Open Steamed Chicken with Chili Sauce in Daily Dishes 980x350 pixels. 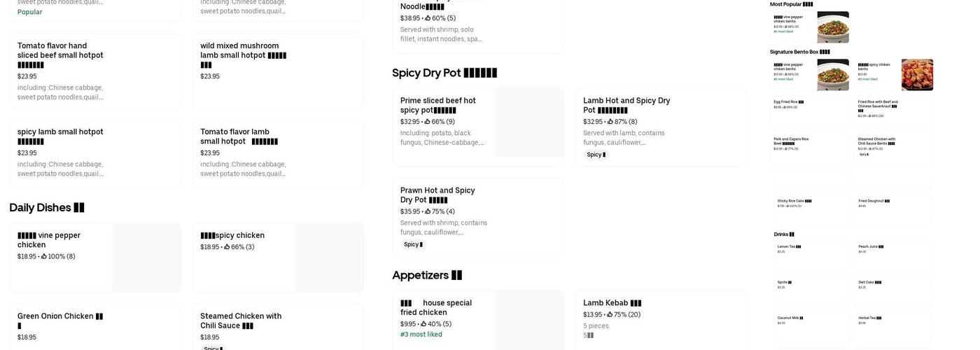click(278, 325)
